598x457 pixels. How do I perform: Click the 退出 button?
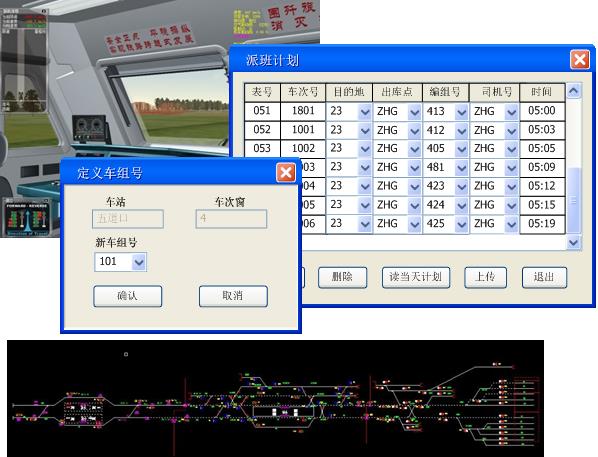click(x=544, y=277)
